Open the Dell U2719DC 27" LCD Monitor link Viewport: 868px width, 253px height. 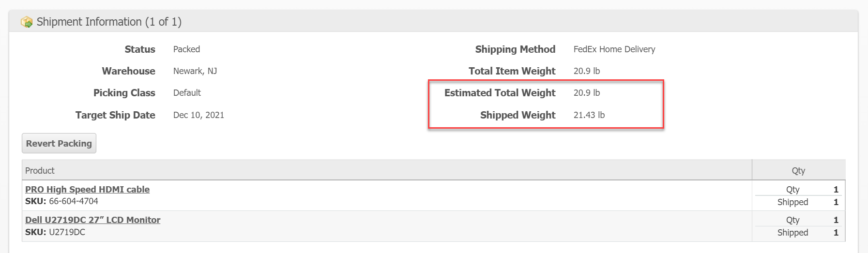point(92,220)
